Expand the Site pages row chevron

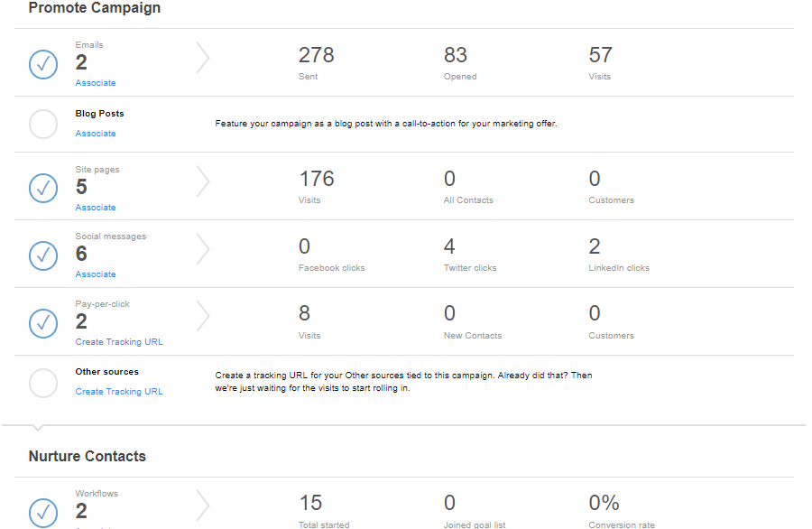pos(203,181)
